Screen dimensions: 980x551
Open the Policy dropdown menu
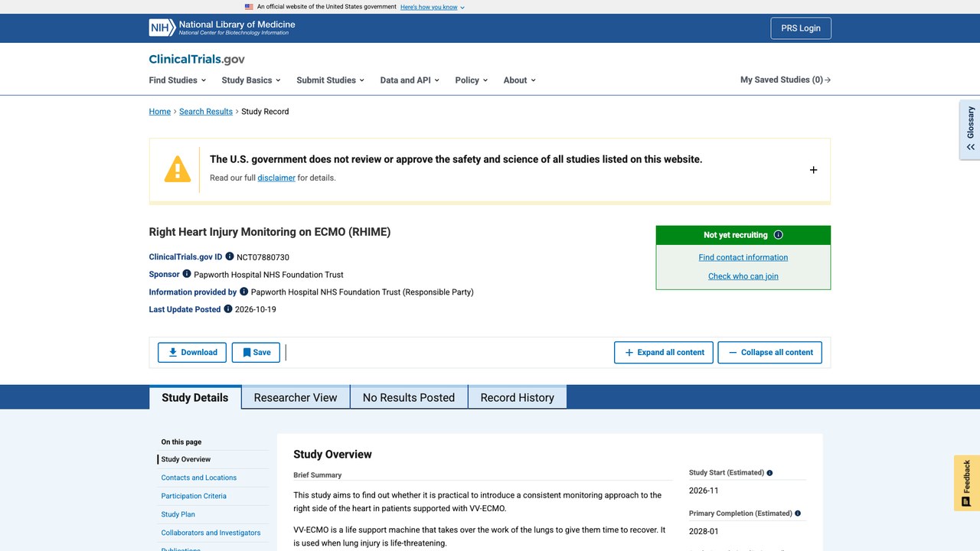pyautogui.click(x=471, y=80)
